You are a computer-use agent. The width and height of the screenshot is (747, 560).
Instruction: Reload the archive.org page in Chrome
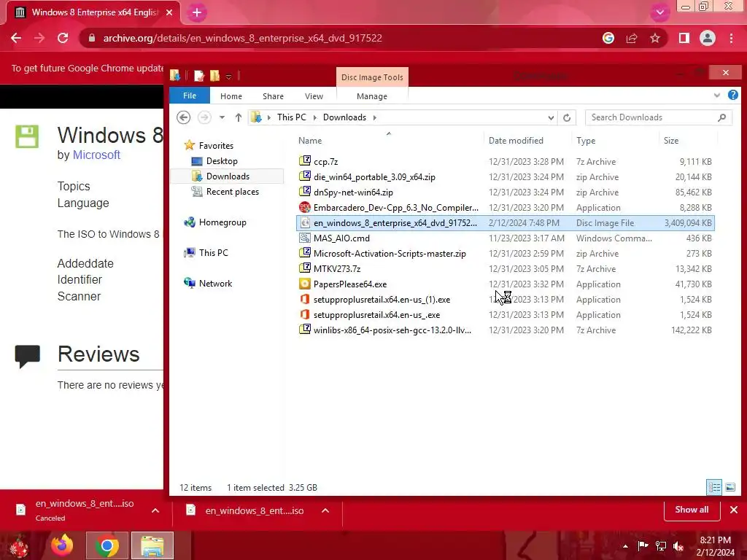pyautogui.click(x=63, y=38)
